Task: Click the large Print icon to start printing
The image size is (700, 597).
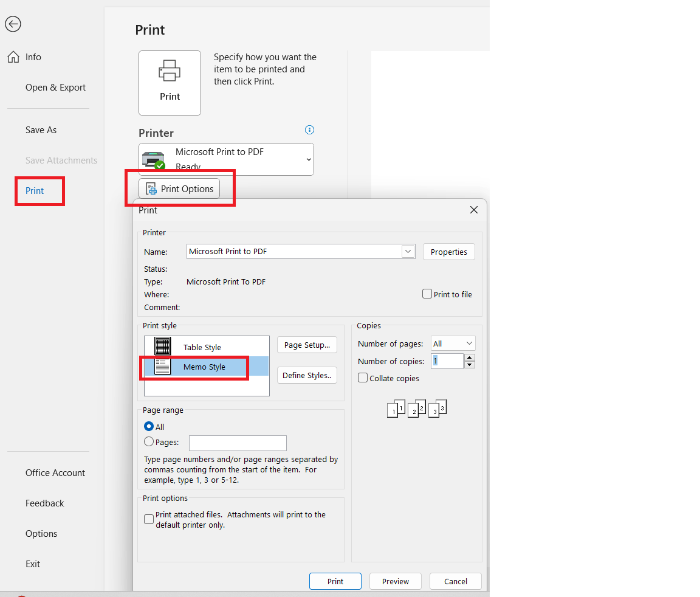Action: [x=170, y=83]
